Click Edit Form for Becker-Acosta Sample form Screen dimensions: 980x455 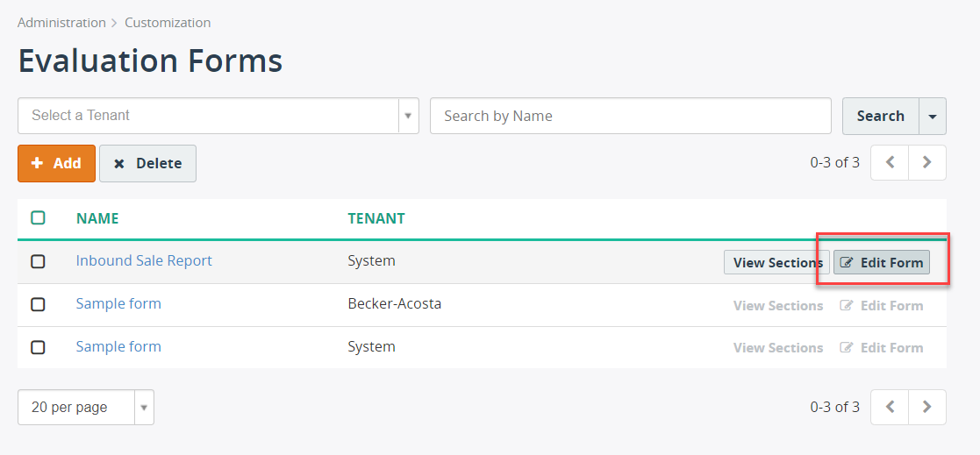(882, 305)
